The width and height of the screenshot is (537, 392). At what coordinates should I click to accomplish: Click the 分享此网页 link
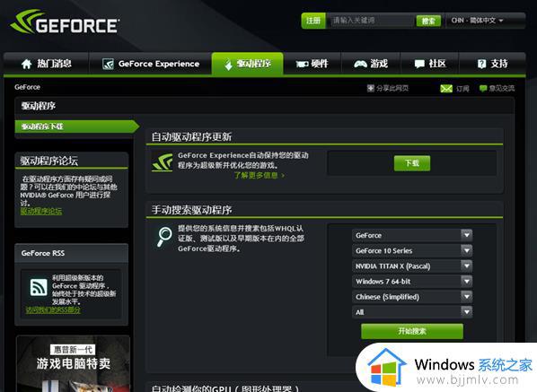click(392, 88)
